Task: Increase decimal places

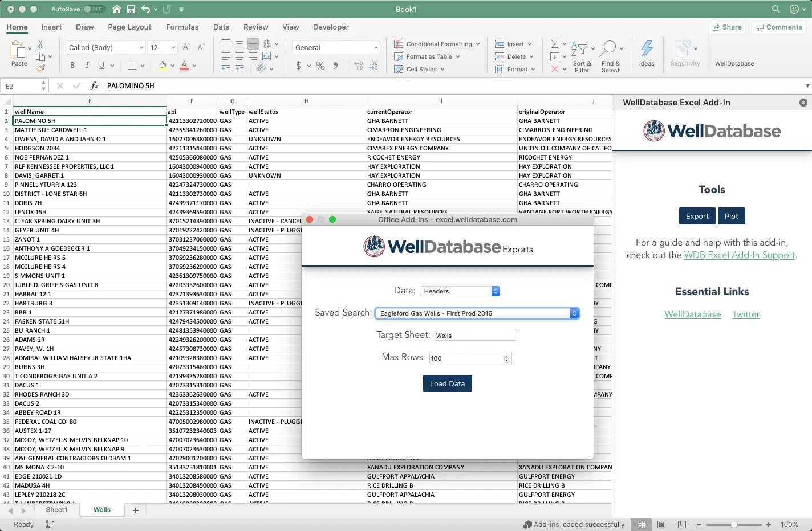Action: pyautogui.click(x=358, y=66)
